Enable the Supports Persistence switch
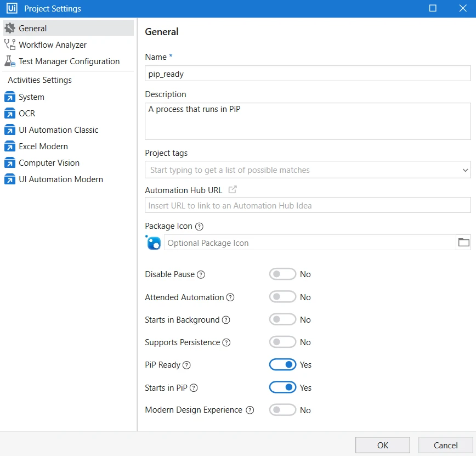 (282, 342)
